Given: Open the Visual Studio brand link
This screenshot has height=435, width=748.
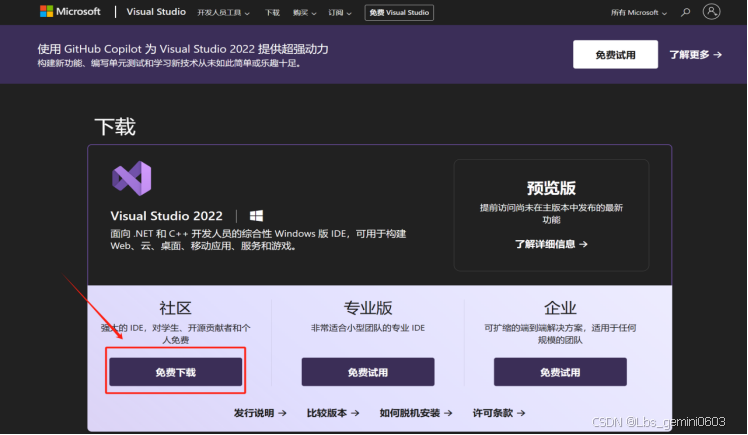Looking at the screenshot, I should (156, 12).
